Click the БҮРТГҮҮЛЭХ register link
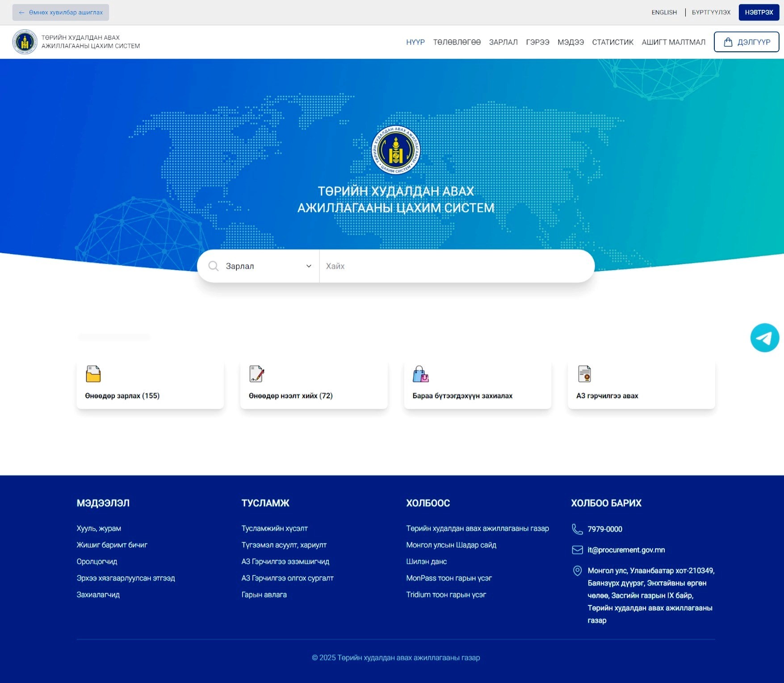This screenshot has width=784, height=683. click(711, 12)
